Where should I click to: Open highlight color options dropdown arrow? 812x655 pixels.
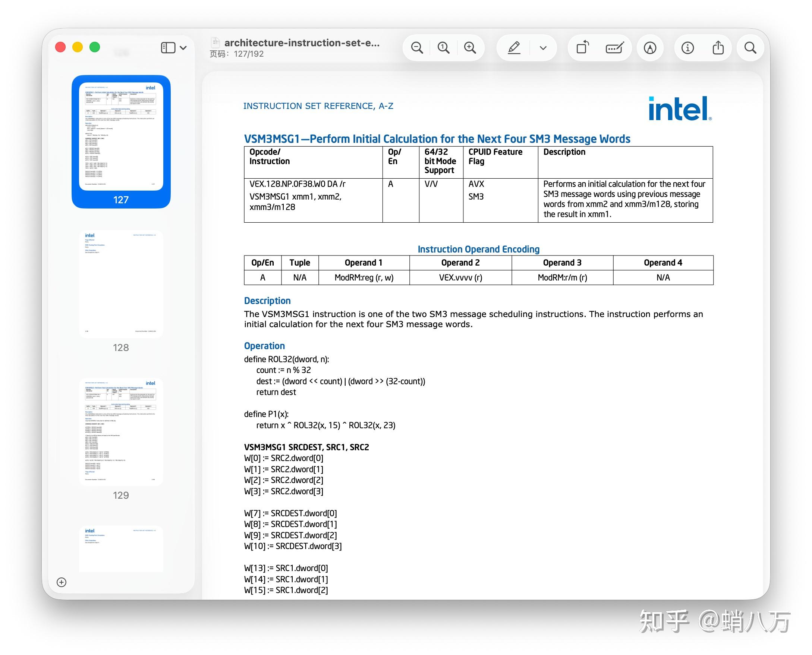tap(543, 48)
